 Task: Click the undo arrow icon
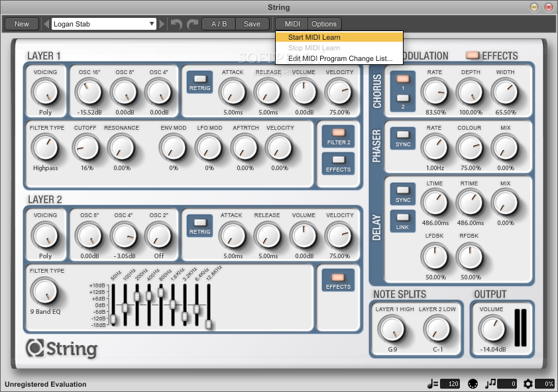pos(176,24)
